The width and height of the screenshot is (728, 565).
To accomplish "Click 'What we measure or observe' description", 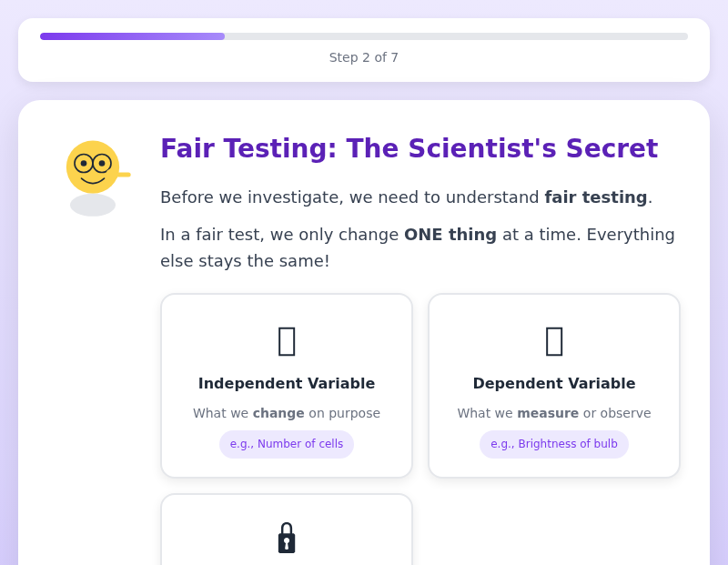I will tap(554, 413).
